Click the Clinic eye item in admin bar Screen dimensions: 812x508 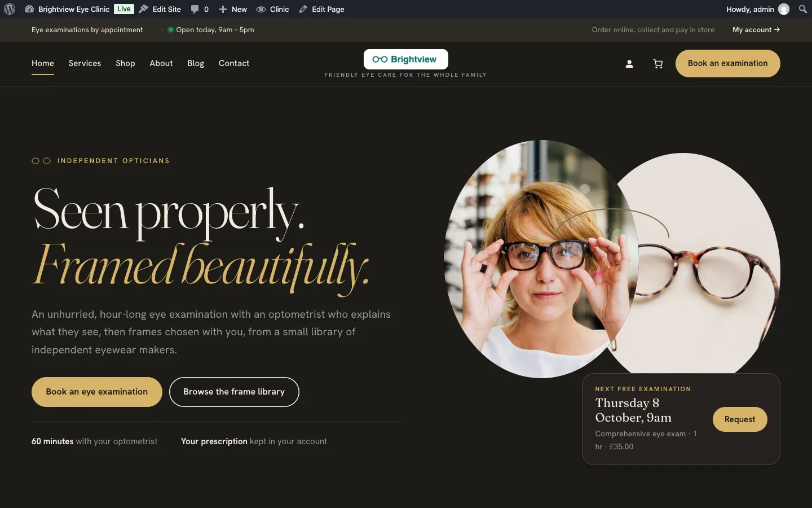tap(273, 9)
